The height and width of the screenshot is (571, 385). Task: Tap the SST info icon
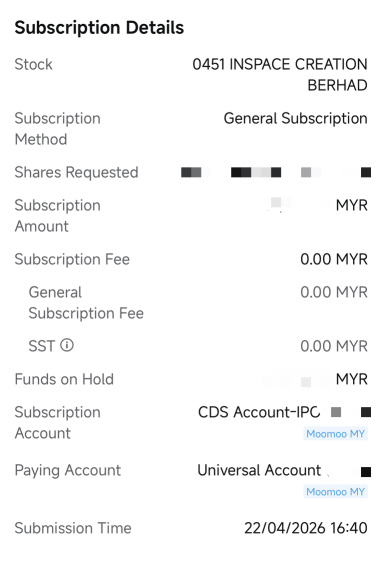(x=67, y=345)
